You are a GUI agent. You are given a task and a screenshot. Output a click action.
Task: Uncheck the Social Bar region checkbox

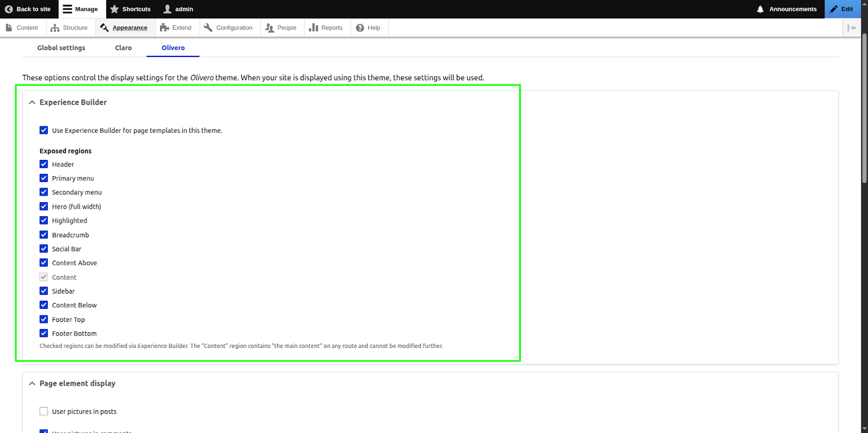click(x=44, y=249)
